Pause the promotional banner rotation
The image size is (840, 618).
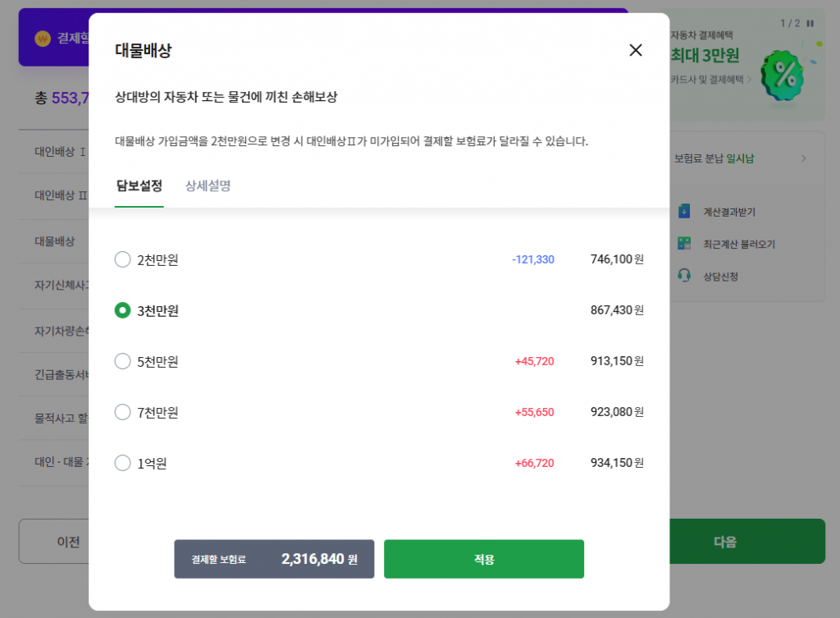[x=810, y=23]
